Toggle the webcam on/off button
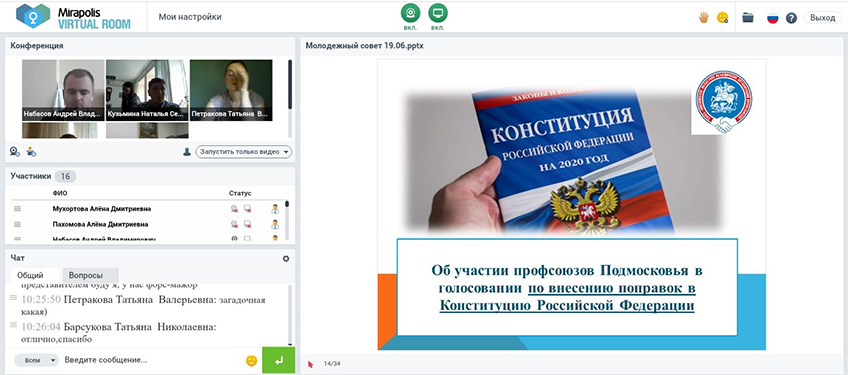848x375 pixels. [x=410, y=12]
